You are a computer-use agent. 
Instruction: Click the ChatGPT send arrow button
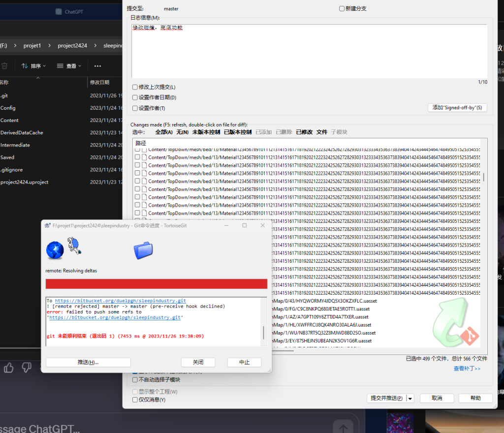click(343, 427)
